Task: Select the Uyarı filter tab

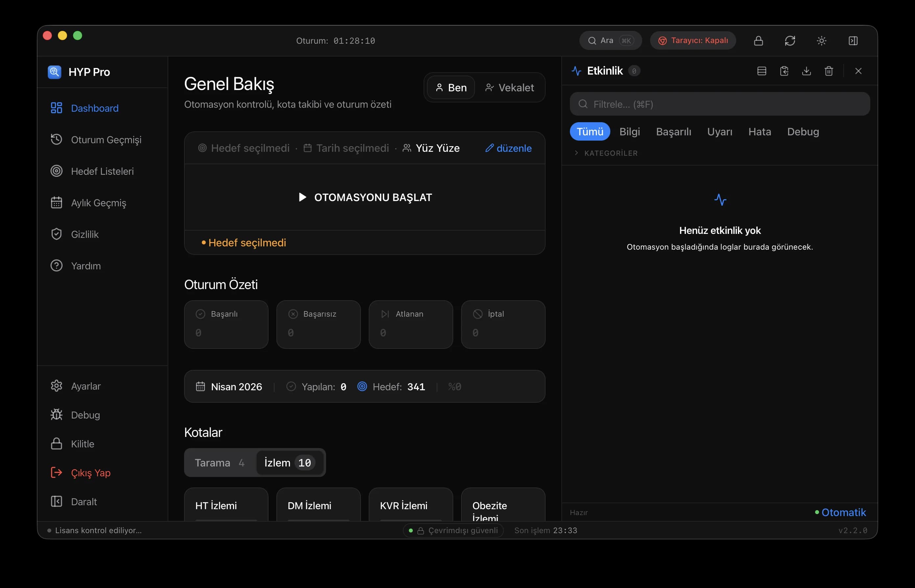Action: click(x=720, y=131)
